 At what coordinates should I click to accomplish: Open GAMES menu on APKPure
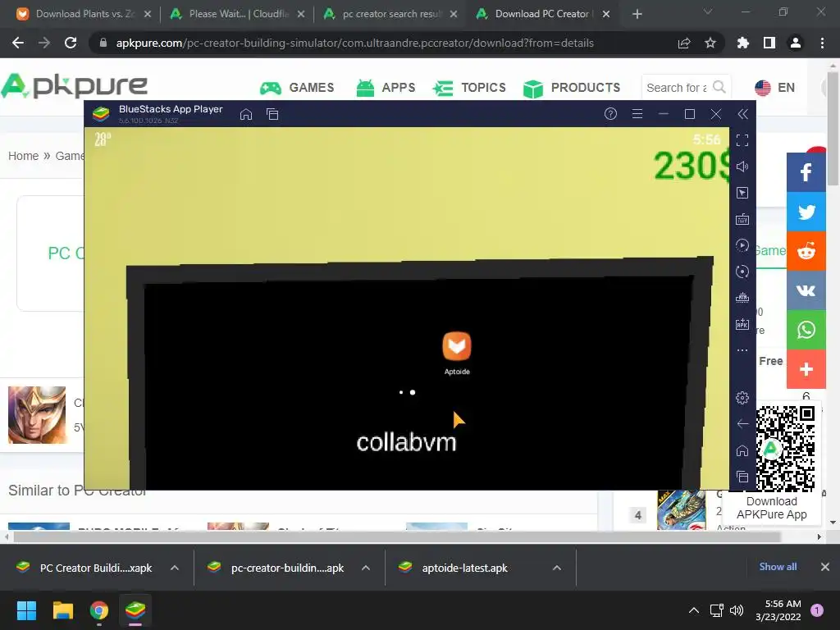(297, 87)
